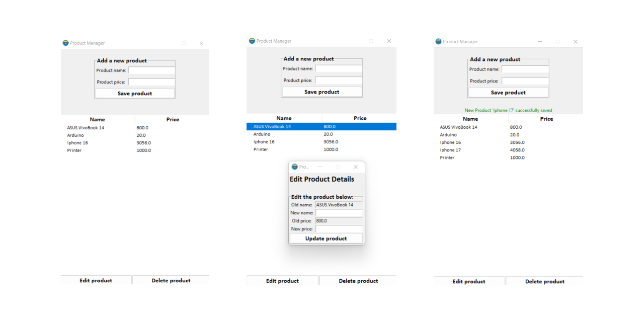Click the New name field in the dialog
This screenshot has width=644, height=322.
(339, 212)
